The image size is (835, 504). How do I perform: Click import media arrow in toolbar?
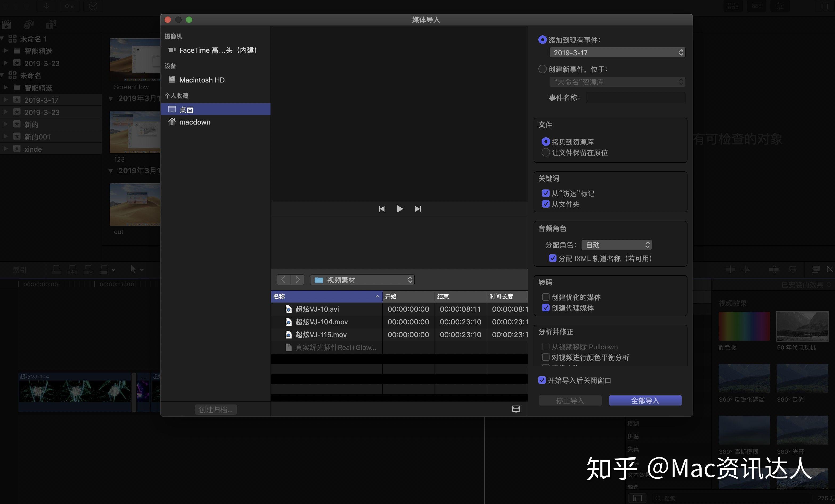pos(46,6)
